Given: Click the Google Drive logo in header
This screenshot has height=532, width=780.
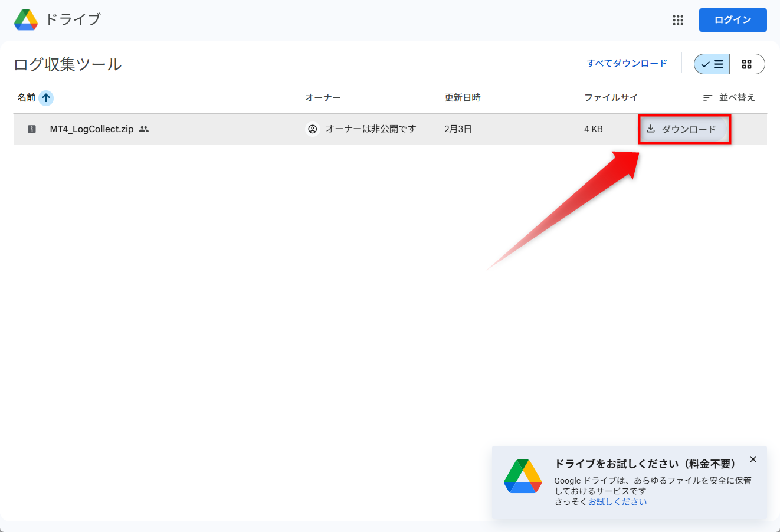Looking at the screenshot, I should (x=26, y=20).
